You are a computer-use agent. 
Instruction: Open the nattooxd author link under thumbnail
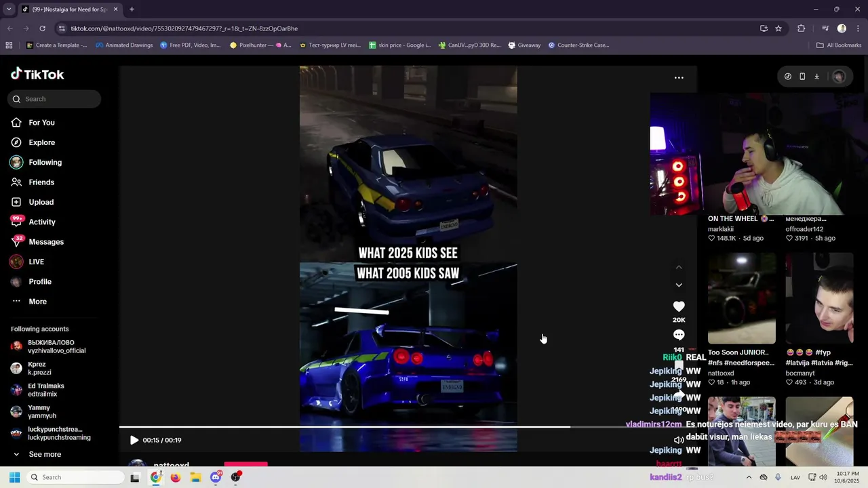pyautogui.click(x=721, y=373)
